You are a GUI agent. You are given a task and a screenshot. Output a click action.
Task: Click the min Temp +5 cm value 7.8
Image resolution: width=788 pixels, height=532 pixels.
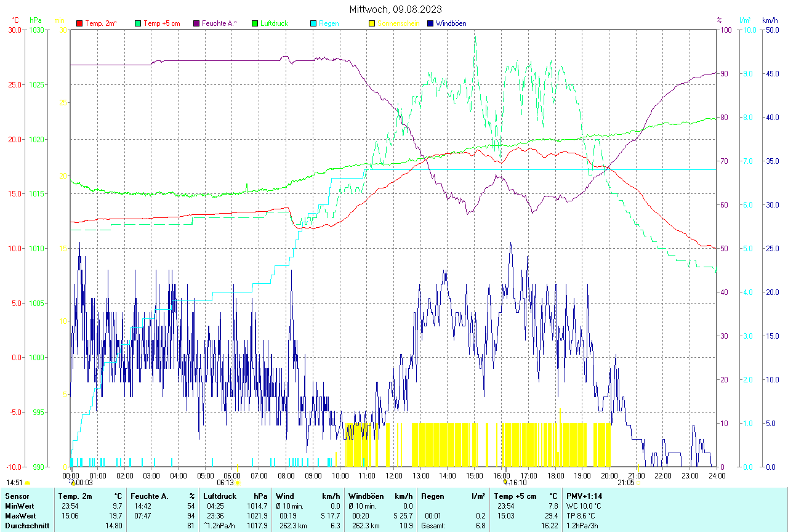pos(553,506)
